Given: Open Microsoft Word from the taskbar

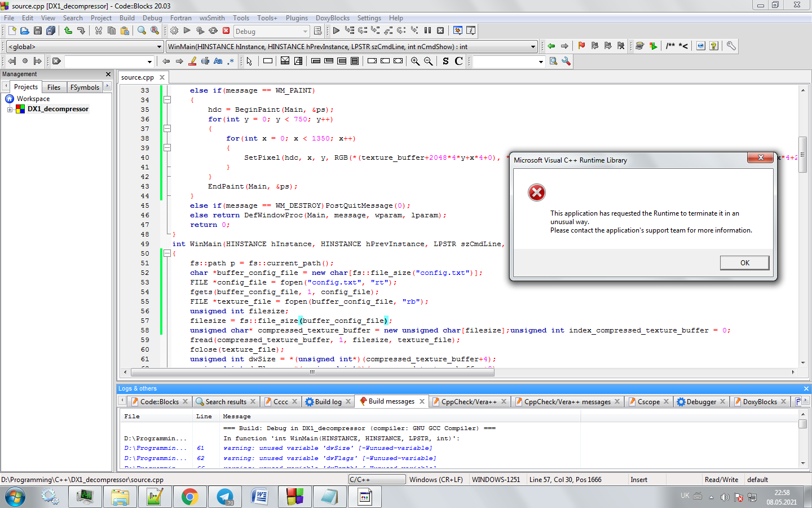Looking at the screenshot, I should point(260,497).
